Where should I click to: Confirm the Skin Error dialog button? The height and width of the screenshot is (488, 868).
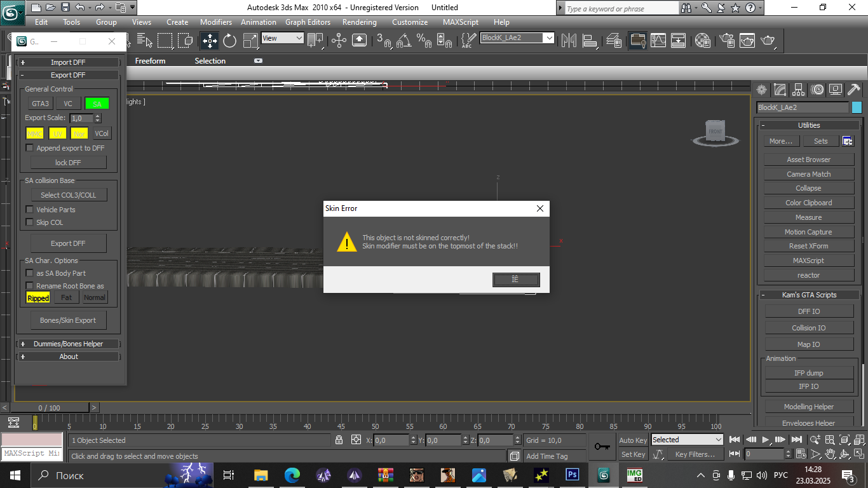[x=516, y=280]
